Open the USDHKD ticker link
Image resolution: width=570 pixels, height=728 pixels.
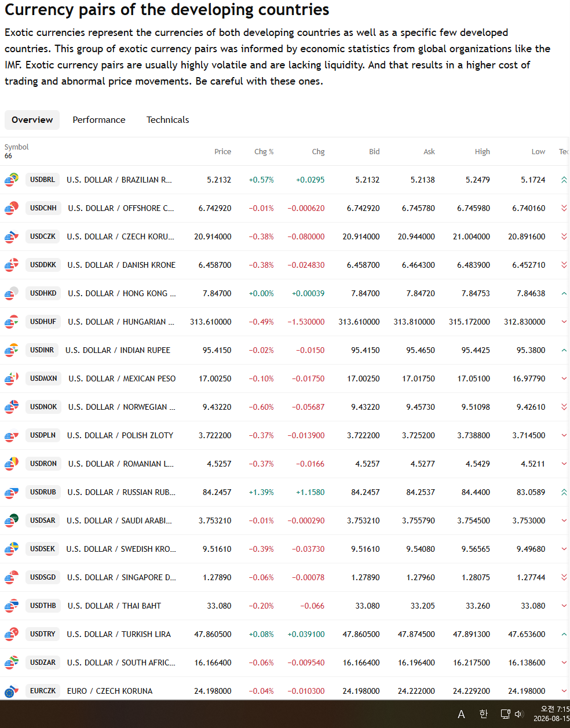43,293
